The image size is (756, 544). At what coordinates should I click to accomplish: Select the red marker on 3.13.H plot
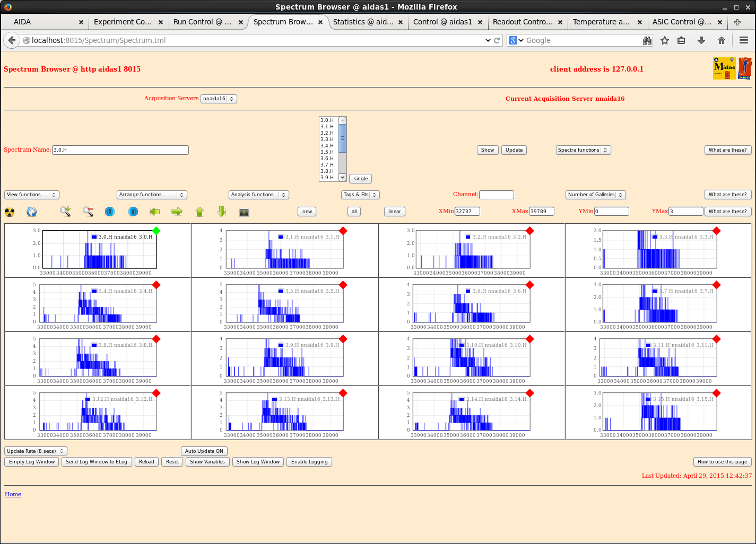coord(343,393)
